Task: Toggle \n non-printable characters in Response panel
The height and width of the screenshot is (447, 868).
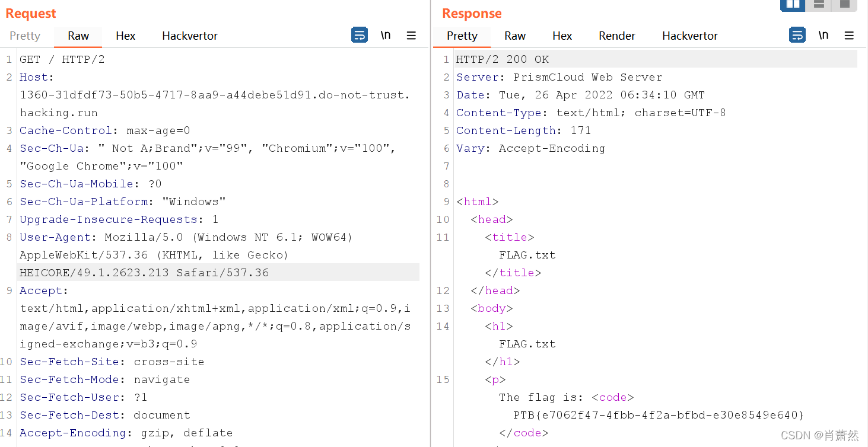Action: (824, 36)
